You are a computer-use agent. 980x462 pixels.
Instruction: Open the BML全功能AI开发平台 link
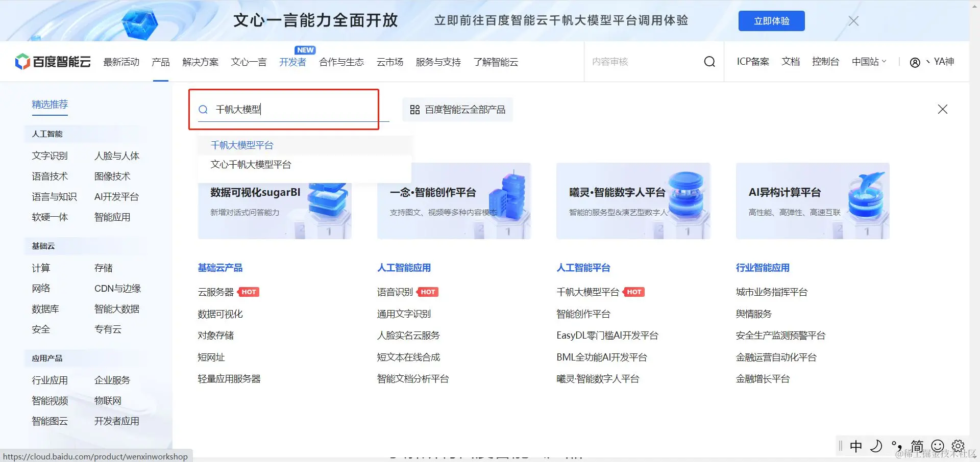[602, 357]
